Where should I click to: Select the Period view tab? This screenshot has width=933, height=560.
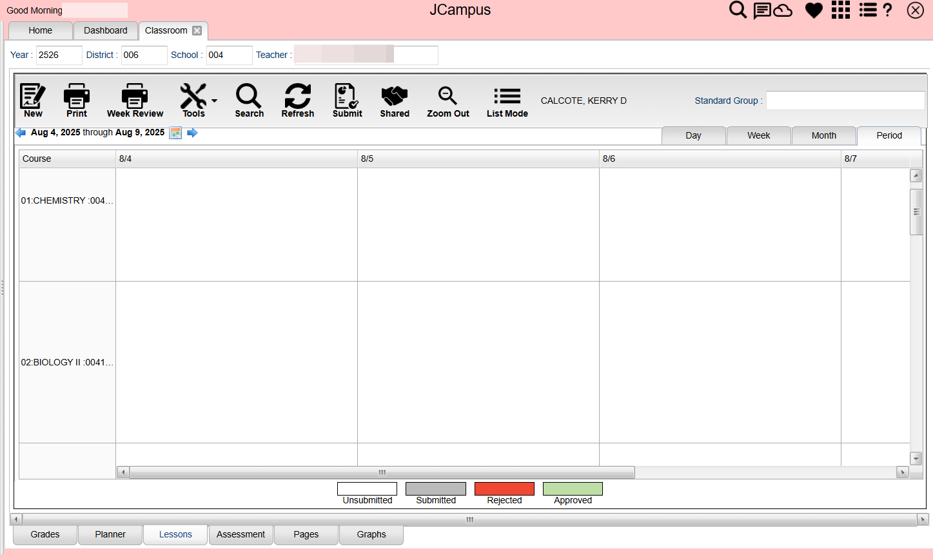[x=889, y=135]
